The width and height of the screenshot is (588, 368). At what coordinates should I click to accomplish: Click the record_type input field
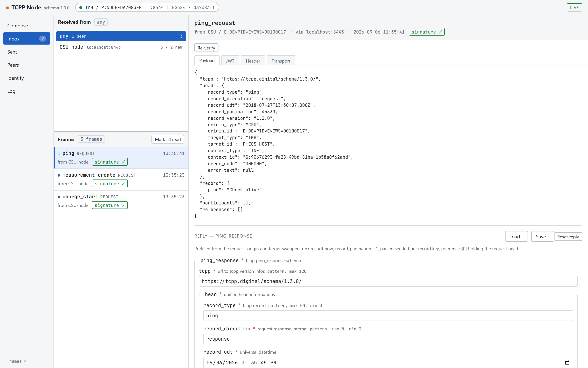pyautogui.click(x=388, y=315)
